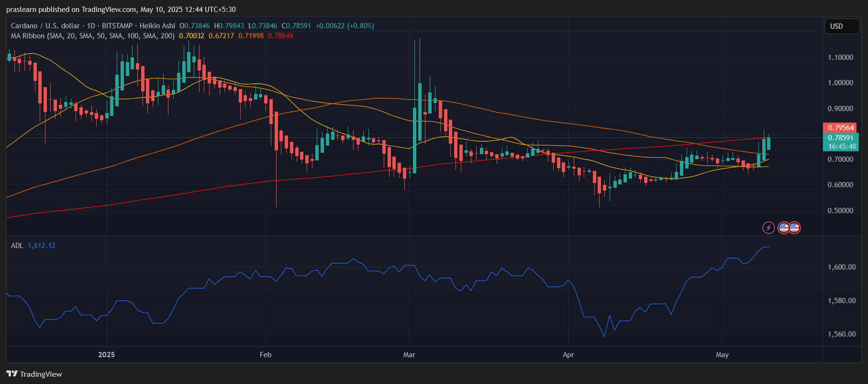This screenshot has height=384, width=868.
Task: Click the 1,560.00 ADL axis label
Action: coord(842,334)
